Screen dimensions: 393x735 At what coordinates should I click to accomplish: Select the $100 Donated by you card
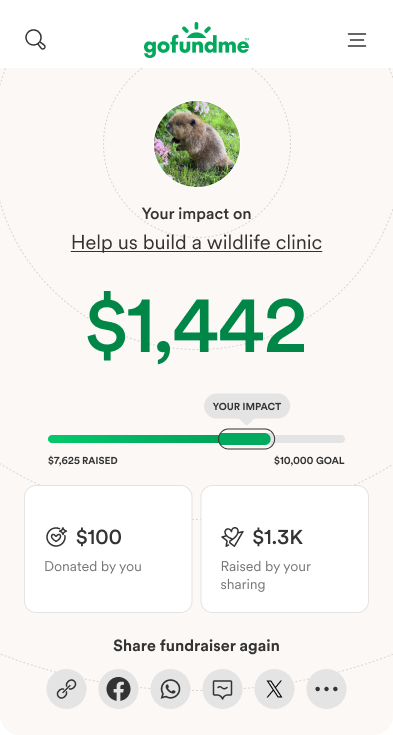tap(108, 549)
